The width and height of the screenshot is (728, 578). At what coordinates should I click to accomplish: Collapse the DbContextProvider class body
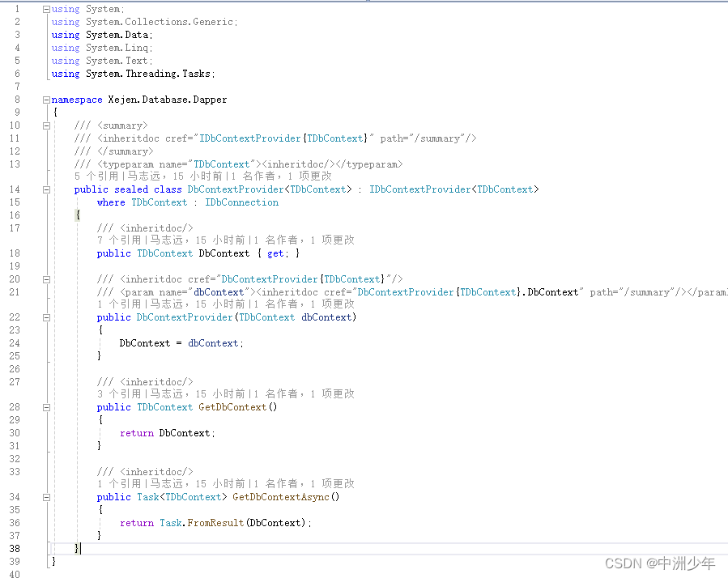(46, 189)
